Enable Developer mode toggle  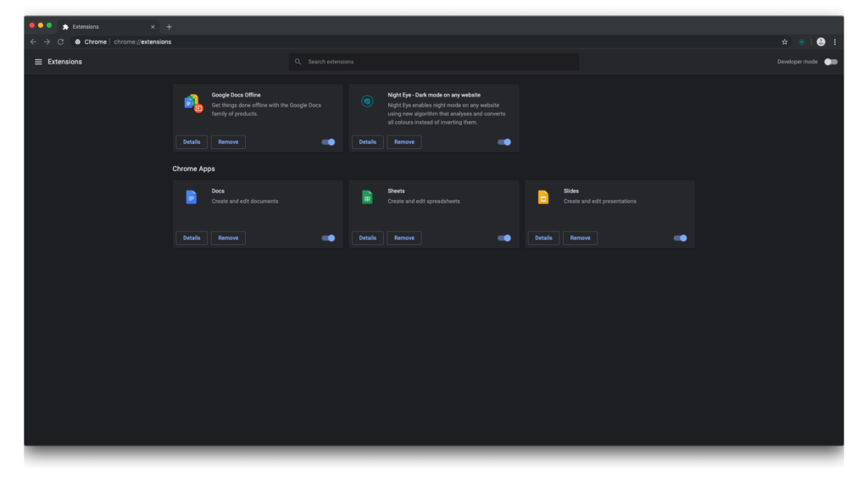[x=830, y=62]
